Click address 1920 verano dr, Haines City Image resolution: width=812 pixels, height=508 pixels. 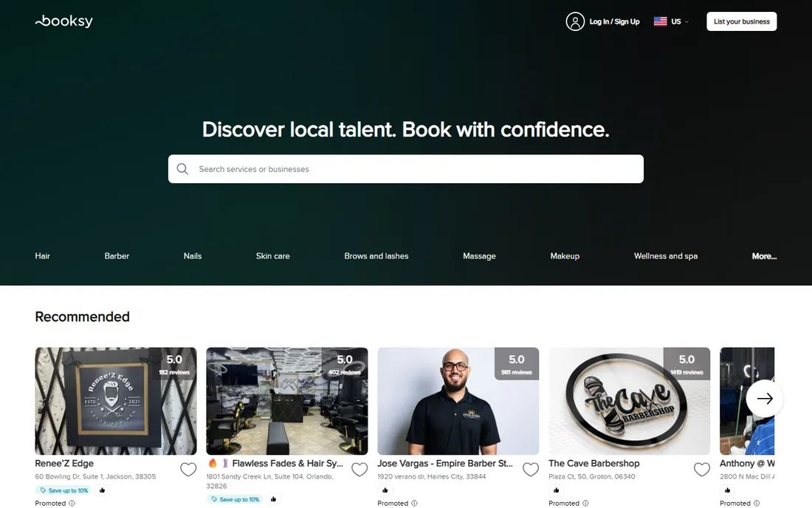point(431,476)
